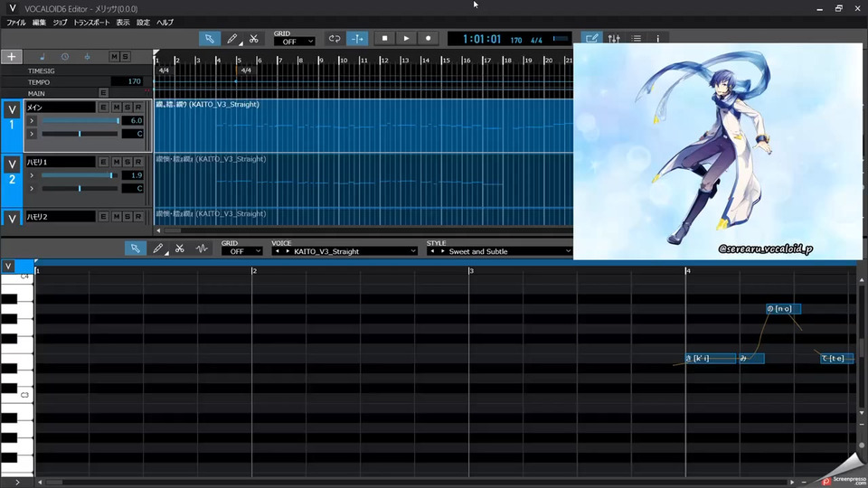Mute the ハモリ1 track
This screenshot has height=488, width=868.
pyautogui.click(x=117, y=162)
